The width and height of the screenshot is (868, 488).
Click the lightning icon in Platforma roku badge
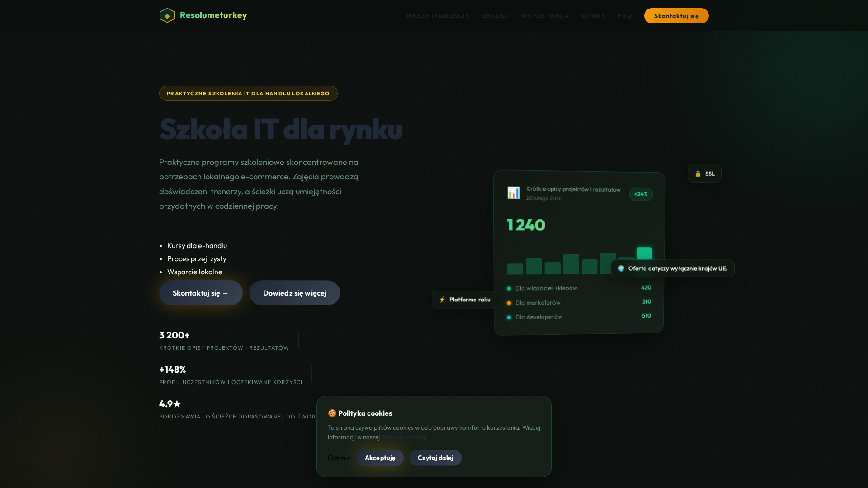[x=442, y=300]
